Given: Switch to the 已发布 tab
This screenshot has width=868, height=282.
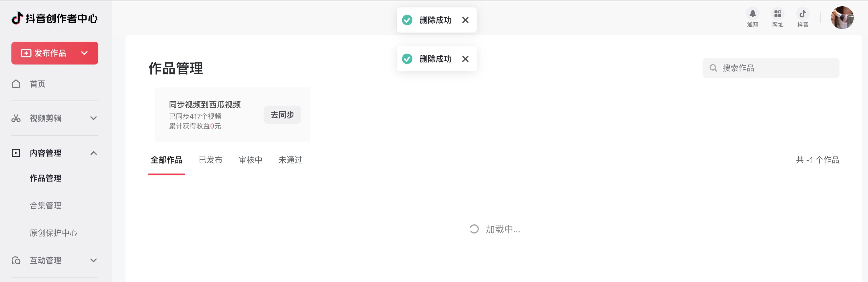Looking at the screenshot, I should 211,160.
